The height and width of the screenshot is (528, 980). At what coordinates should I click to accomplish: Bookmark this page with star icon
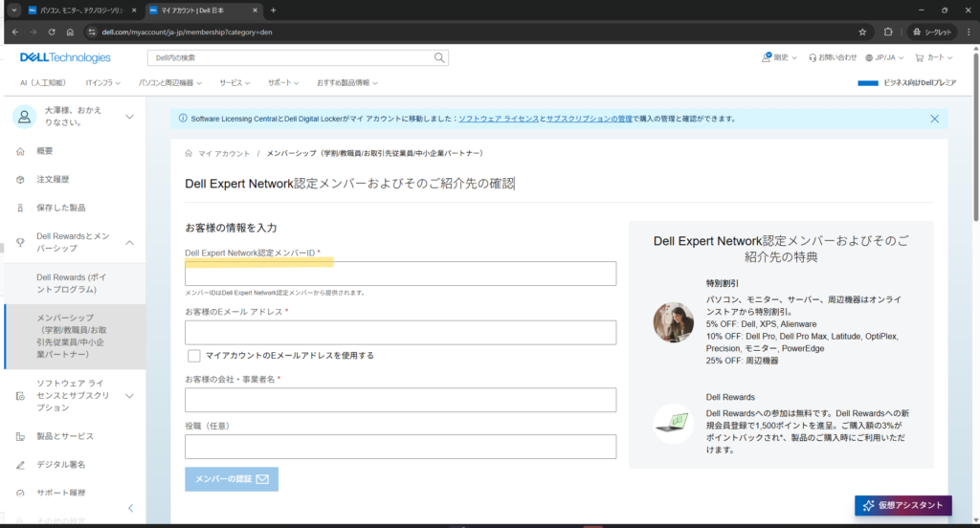coord(862,32)
